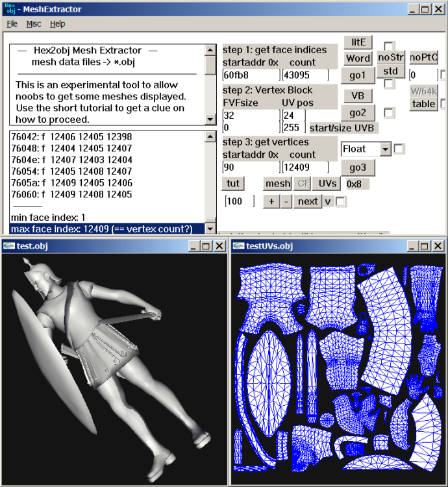Select face row 76042: f 12406 12405 12398
This screenshot has width=448, height=487.
[107, 137]
